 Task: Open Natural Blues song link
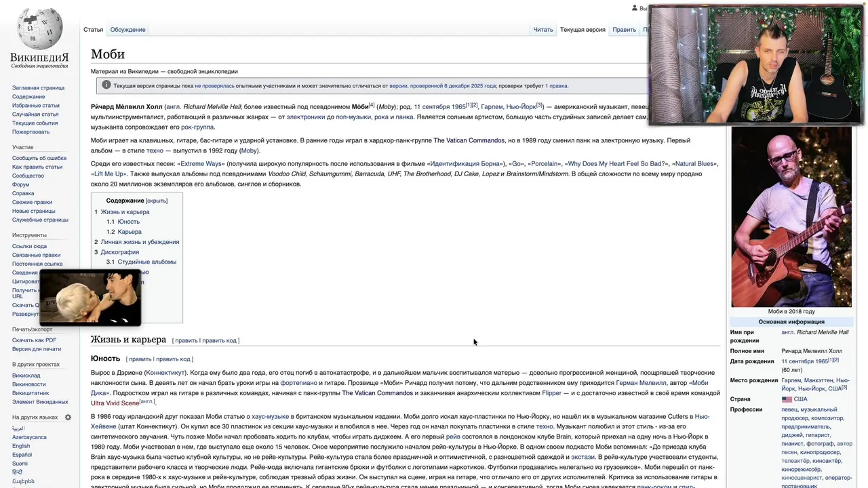pos(694,164)
